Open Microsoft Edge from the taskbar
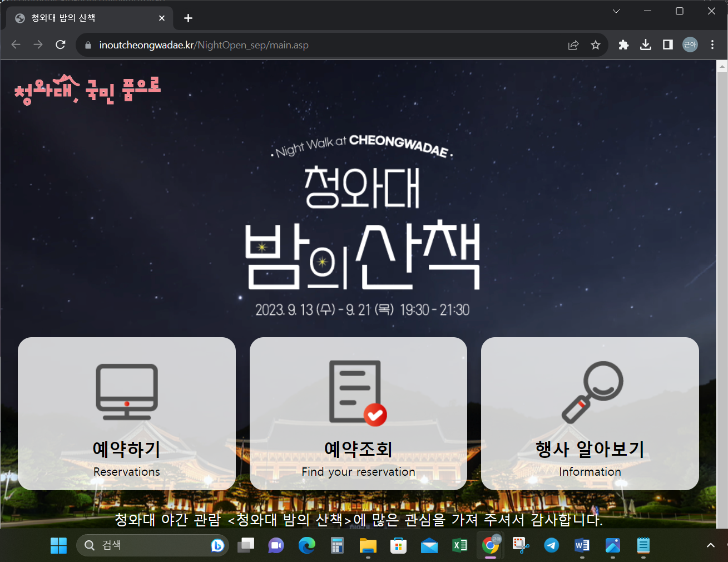Viewport: 728px width, 562px height. (x=306, y=545)
